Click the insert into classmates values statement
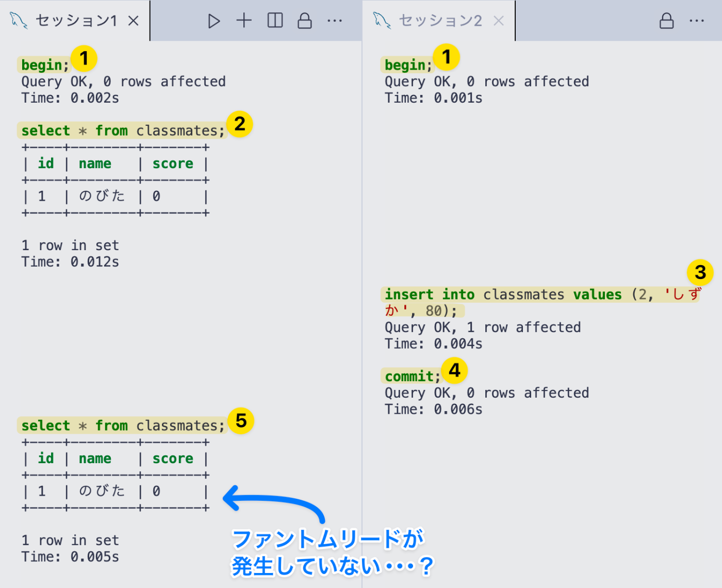722x588 pixels. 540,302
